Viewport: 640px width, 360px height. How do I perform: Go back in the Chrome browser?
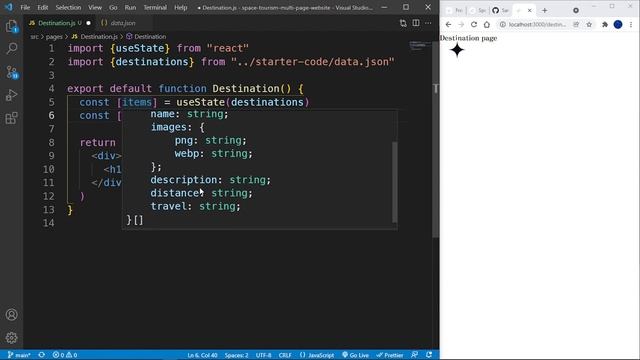pos(448,24)
